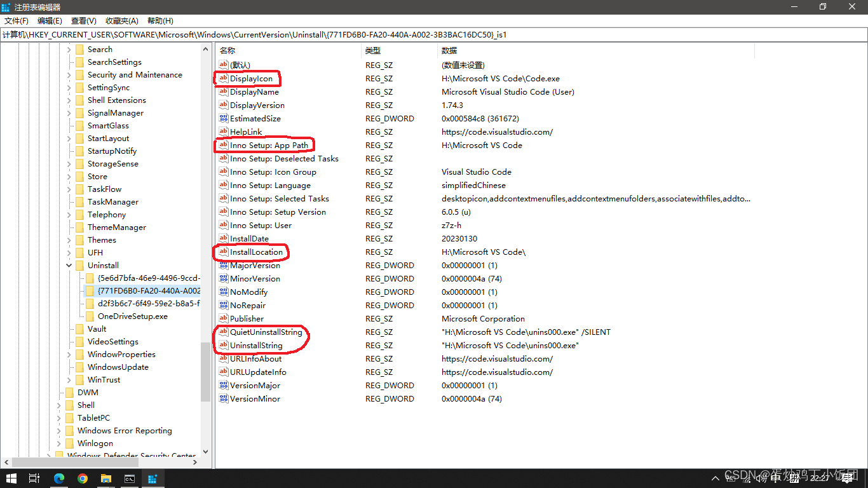Image resolution: width=868 pixels, height=488 pixels.
Task: Click the VersionMinor DWORD icon
Action: coord(223,398)
